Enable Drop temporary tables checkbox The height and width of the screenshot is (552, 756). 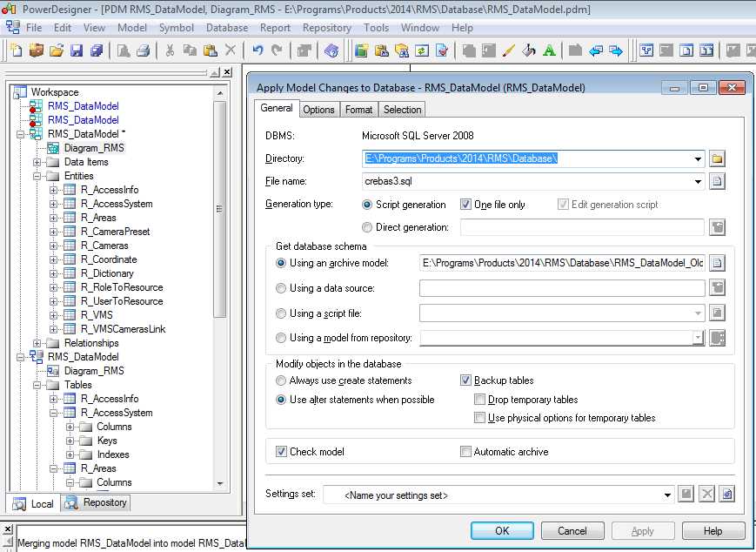(479, 400)
